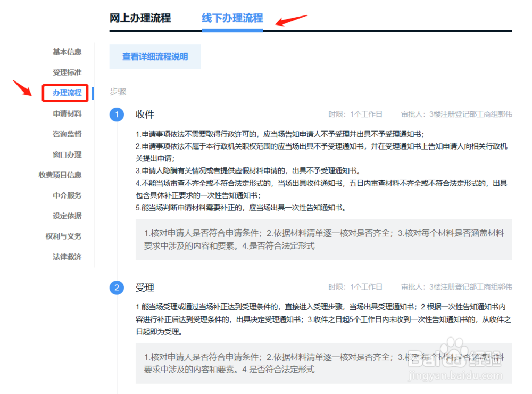Select the 收件 step number circle
The height and width of the screenshot is (394, 532).
pyautogui.click(x=117, y=114)
